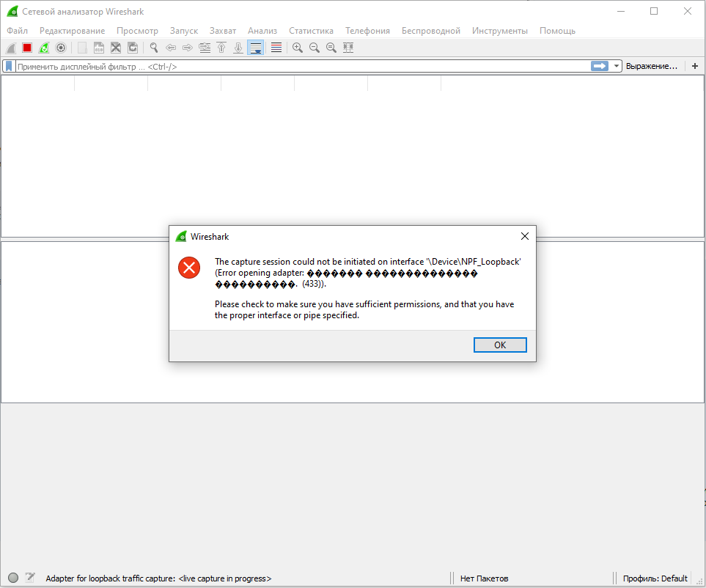This screenshot has height=588, width=706.
Task: Toggle auto-scroll during live capture
Action: (x=256, y=48)
